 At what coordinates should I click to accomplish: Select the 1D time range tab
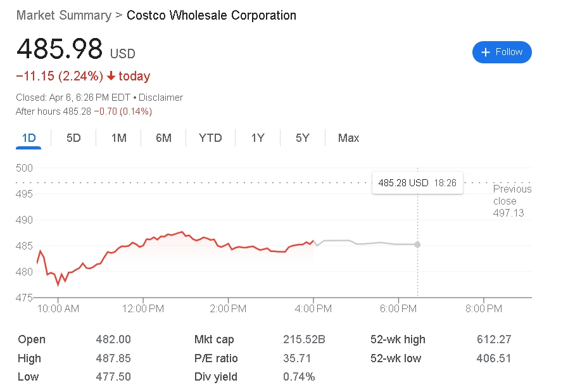[x=28, y=138]
